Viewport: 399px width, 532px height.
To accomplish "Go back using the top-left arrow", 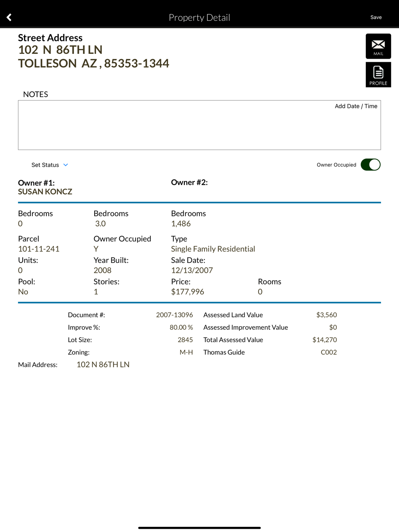I will coord(9,17).
